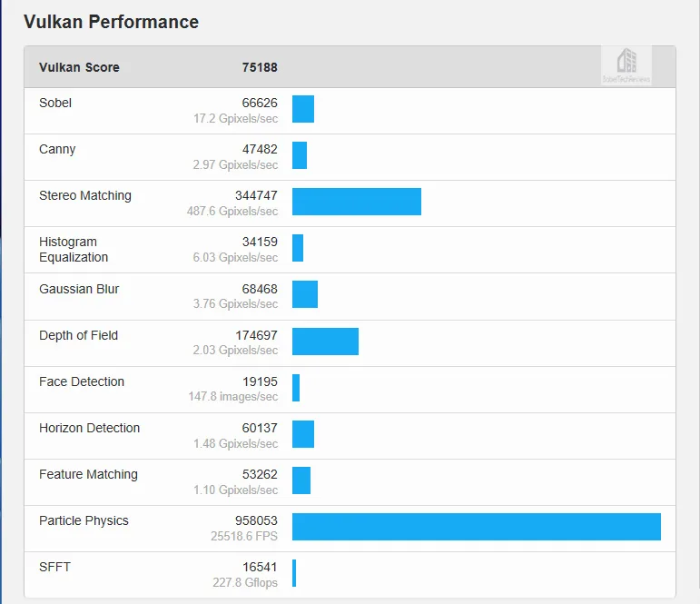The width and height of the screenshot is (700, 604).
Task: Click the Histogram Equalization score 34159
Action: click(x=260, y=242)
